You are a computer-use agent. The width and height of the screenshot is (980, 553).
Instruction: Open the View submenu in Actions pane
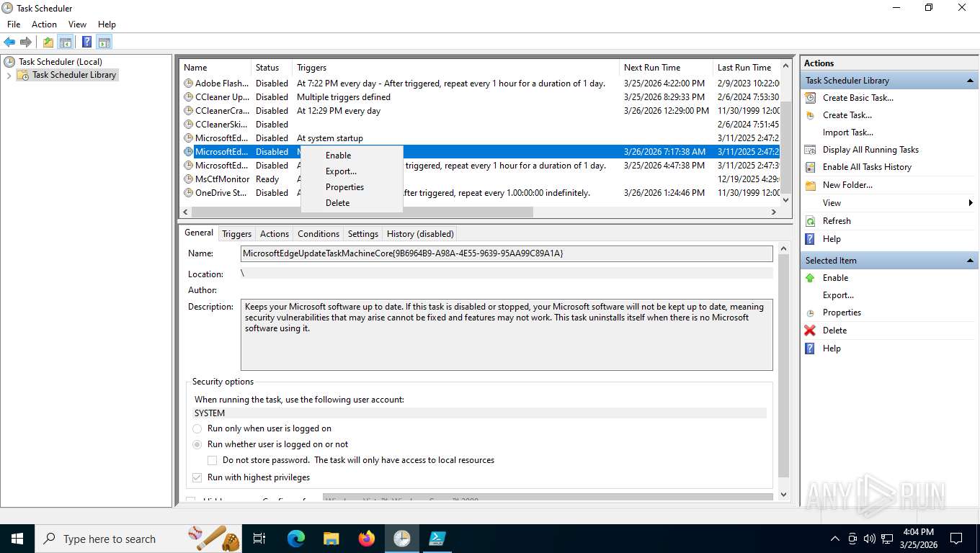point(890,203)
